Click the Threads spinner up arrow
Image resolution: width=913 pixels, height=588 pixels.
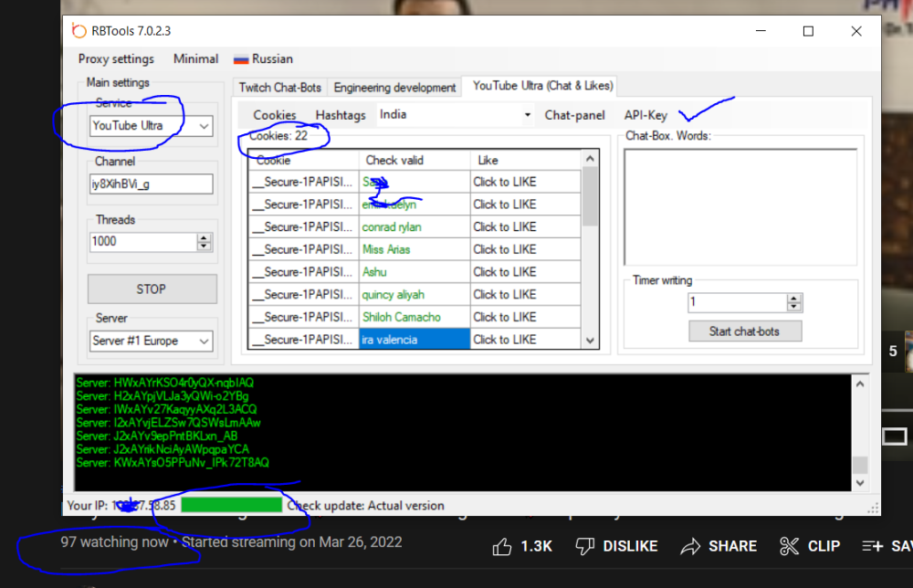(205, 237)
